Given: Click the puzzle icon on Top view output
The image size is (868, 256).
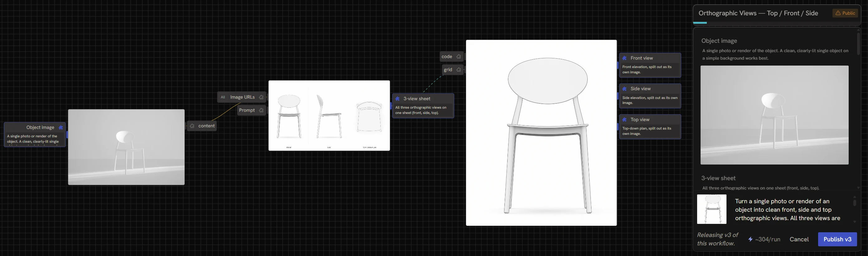Looking at the screenshot, I should [624, 120].
